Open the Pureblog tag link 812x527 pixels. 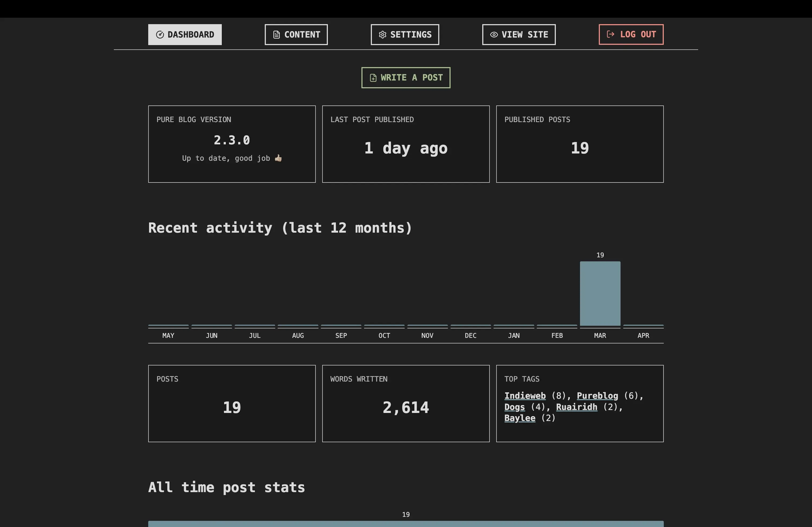tap(597, 396)
